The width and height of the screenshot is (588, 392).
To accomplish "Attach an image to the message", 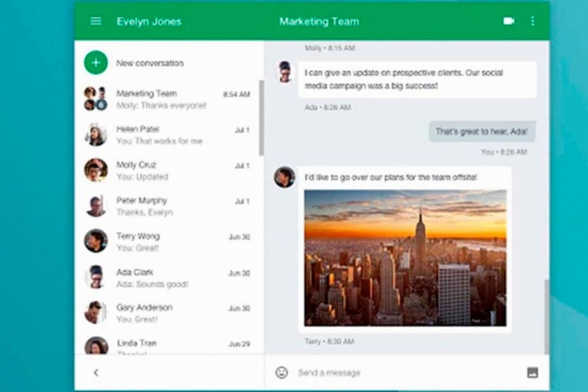I will (x=533, y=373).
